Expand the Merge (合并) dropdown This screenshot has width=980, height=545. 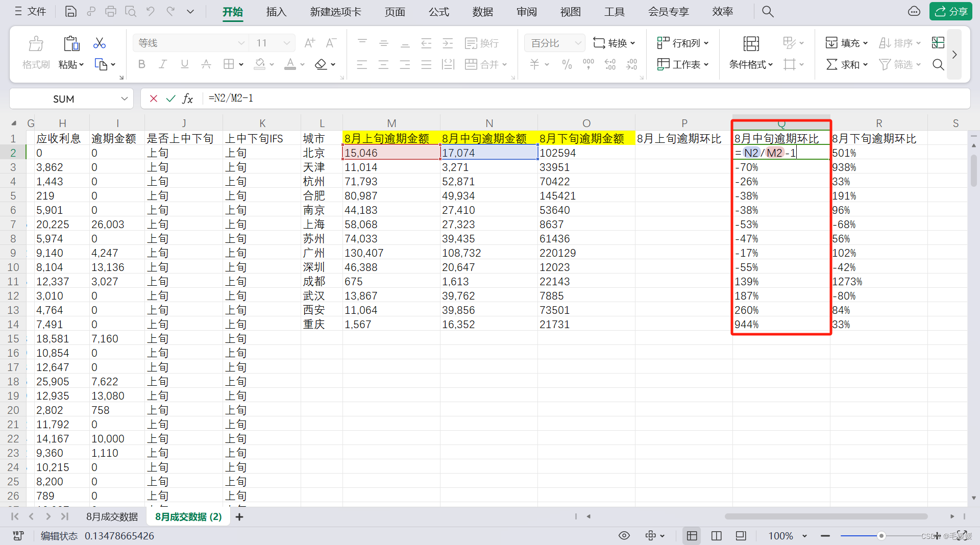(x=504, y=65)
